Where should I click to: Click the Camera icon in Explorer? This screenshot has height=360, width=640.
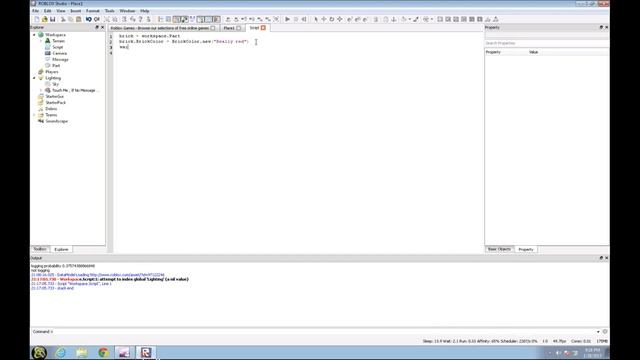click(x=48, y=53)
